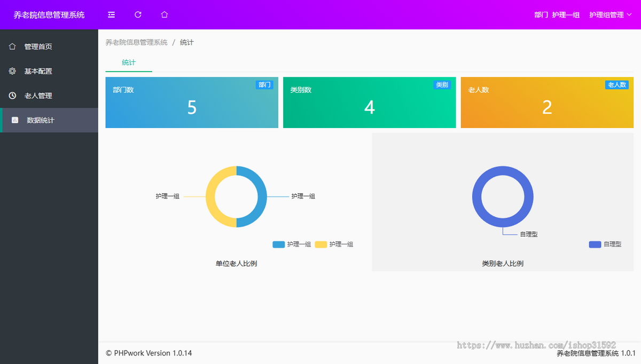Viewport: 641px width, 364px height.
Task: Click the 自理型 label under the purple ring
Action: pyautogui.click(x=529, y=234)
